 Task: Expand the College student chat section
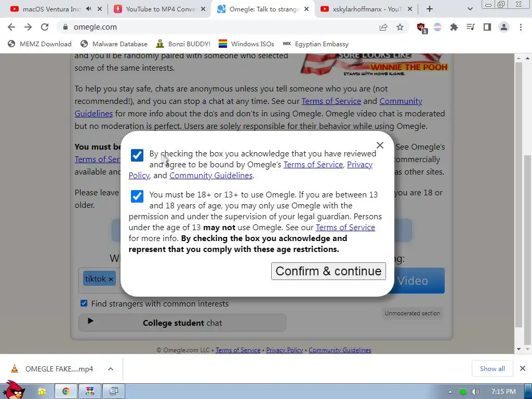pos(182,323)
